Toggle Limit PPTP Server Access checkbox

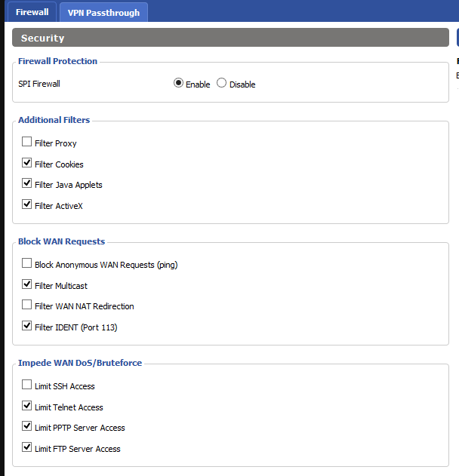[x=27, y=427]
